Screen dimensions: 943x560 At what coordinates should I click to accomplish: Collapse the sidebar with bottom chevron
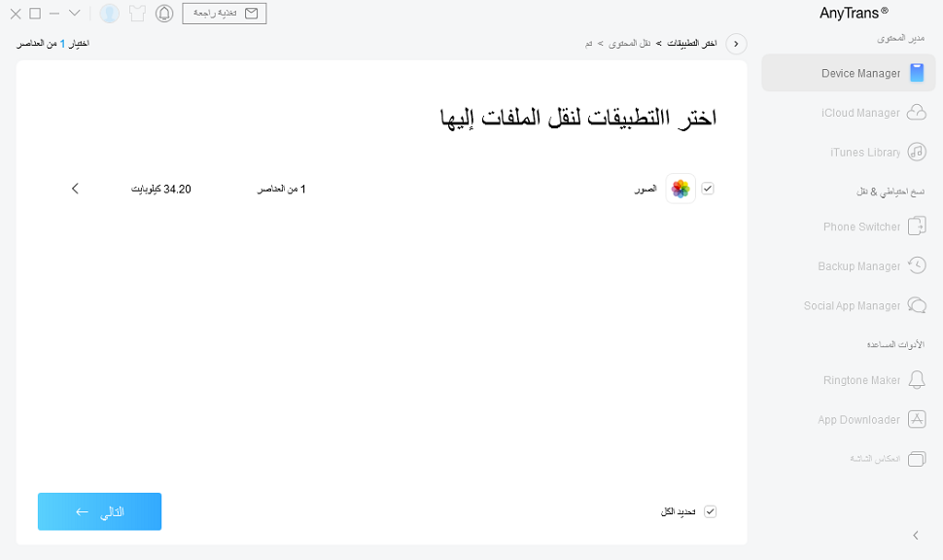(916, 536)
